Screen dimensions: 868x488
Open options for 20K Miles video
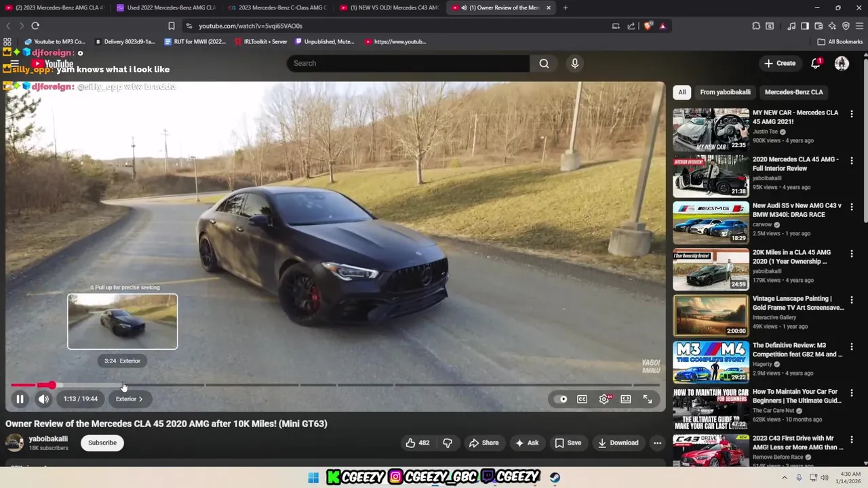(852, 253)
